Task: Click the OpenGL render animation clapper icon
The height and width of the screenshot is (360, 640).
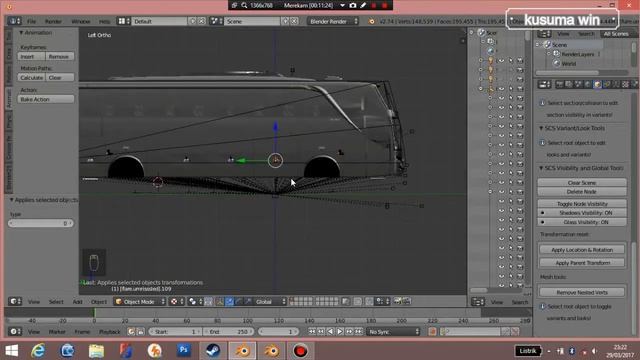Action: 406,301
